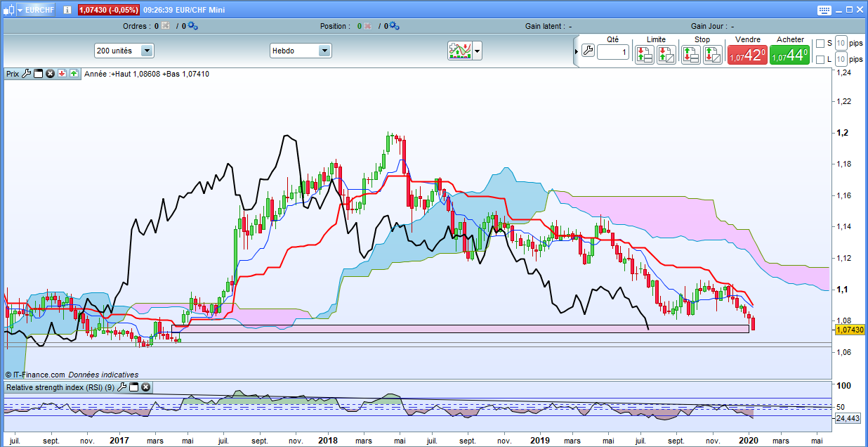Click the 2019 label on the time axis
This screenshot has width=868, height=447.
tap(540, 441)
